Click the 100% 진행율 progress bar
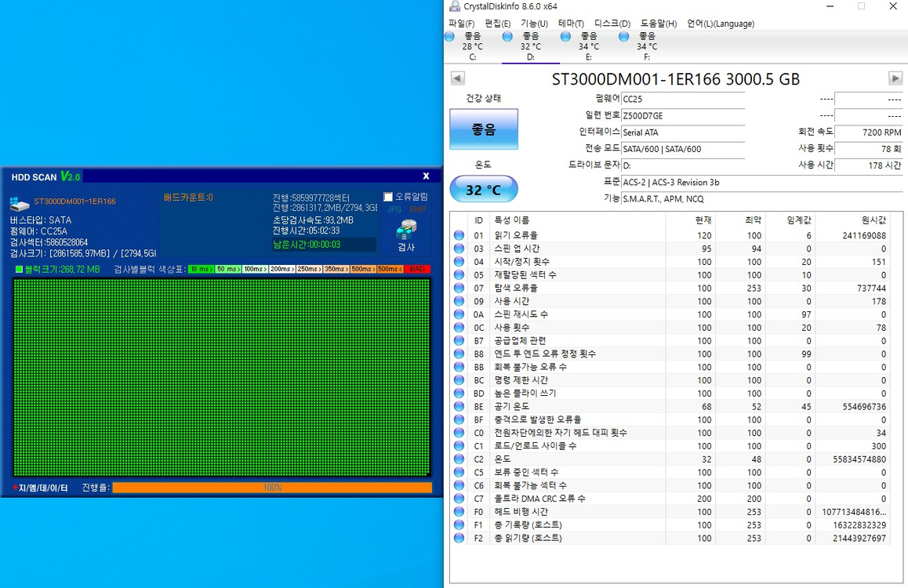The width and height of the screenshot is (908, 588). coord(272,487)
